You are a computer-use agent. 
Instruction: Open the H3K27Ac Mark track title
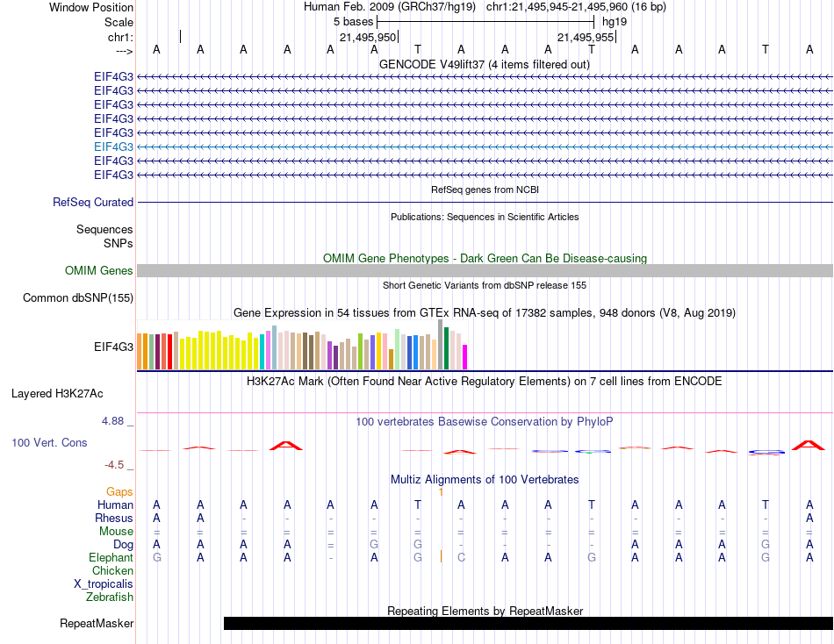485,382
